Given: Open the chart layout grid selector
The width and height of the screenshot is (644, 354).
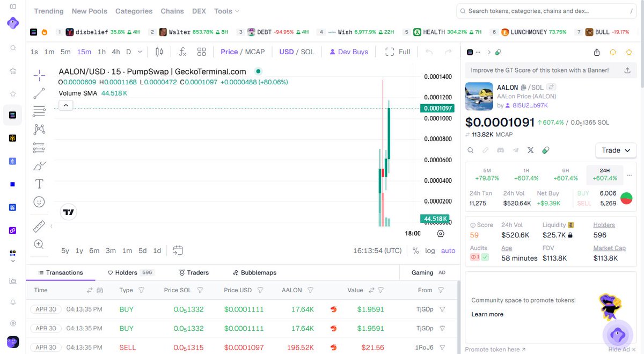Looking at the screenshot, I should pyautogui.click(x=201, y=52).
